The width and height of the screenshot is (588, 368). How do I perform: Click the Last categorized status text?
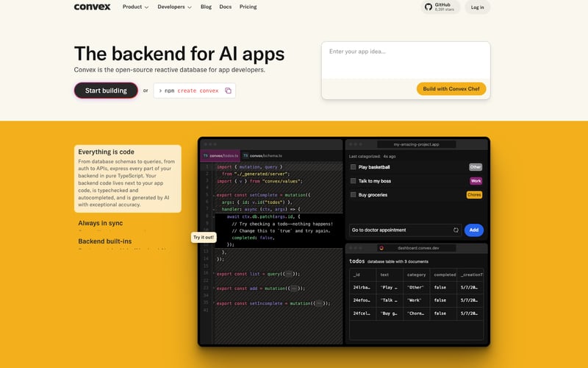coord(373,156)
